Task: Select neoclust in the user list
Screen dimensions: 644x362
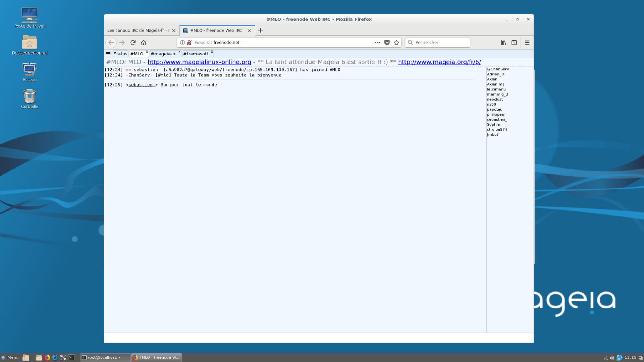Action: tap(495, 99)
